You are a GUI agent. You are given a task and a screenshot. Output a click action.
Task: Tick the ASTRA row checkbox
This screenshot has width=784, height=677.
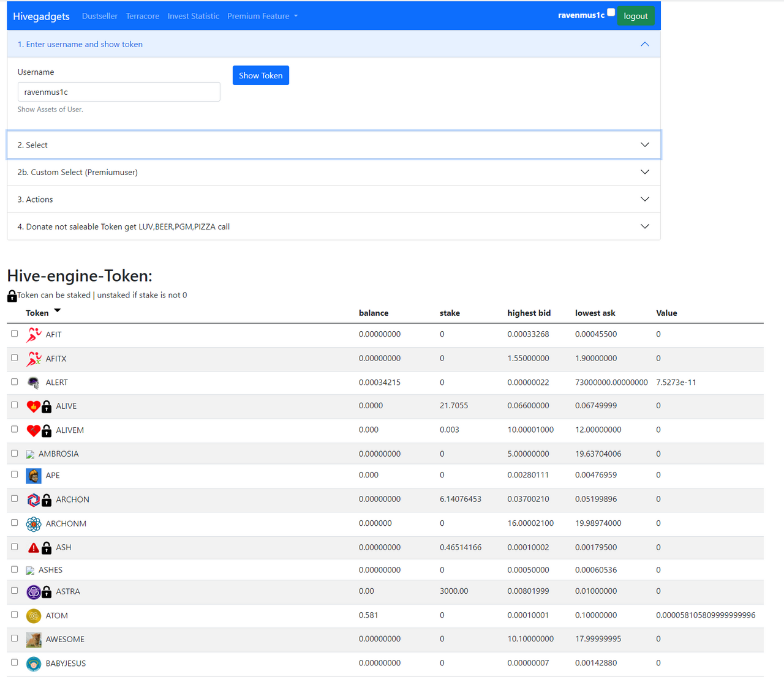click(15, 590)
